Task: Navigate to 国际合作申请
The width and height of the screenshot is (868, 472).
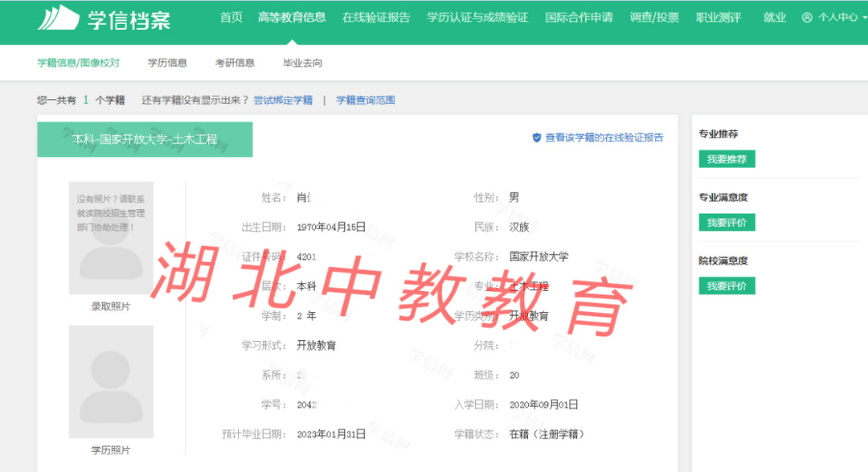Action: tap(579, 18)
